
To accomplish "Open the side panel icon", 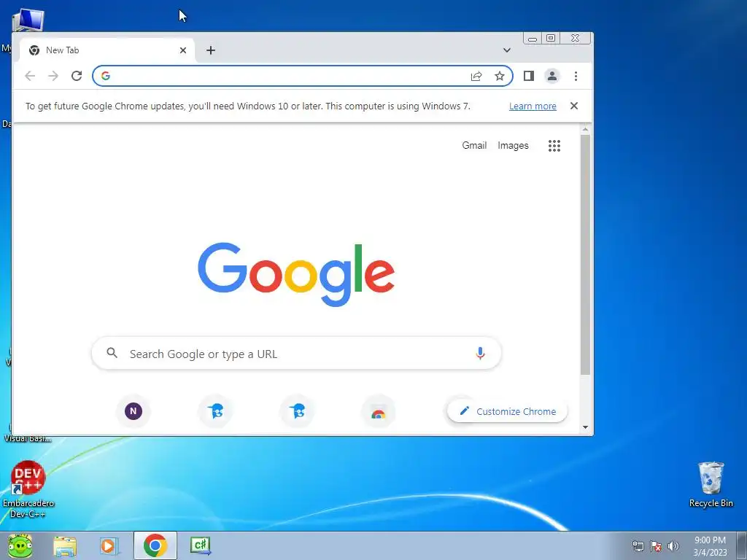I will 529,76.
